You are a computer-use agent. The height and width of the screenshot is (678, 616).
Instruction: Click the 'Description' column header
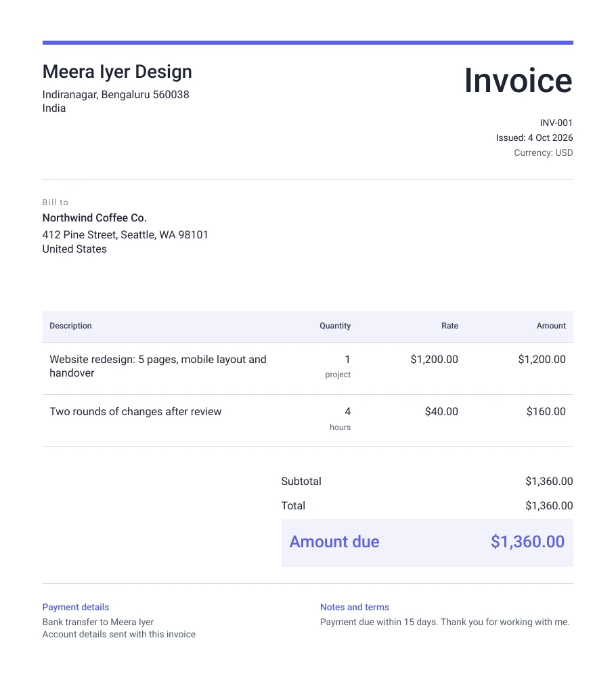70,326
